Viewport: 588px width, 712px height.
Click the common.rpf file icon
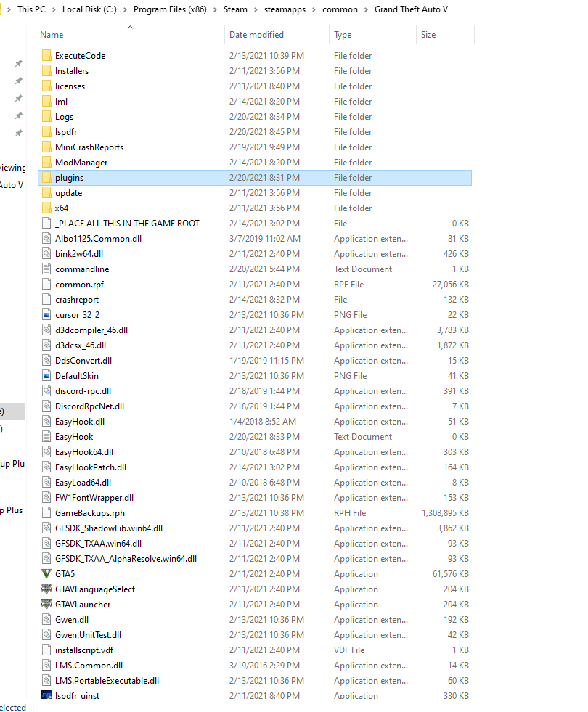coord(46,285)
